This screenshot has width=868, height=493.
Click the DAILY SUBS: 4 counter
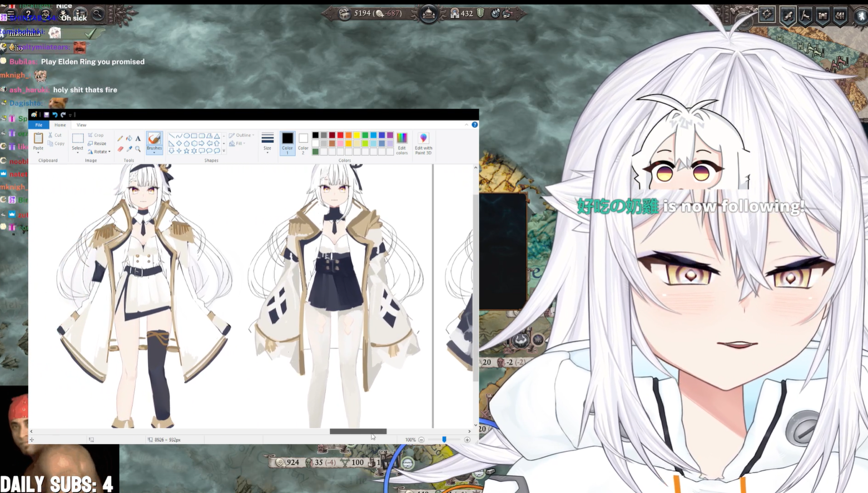point(57,484)
